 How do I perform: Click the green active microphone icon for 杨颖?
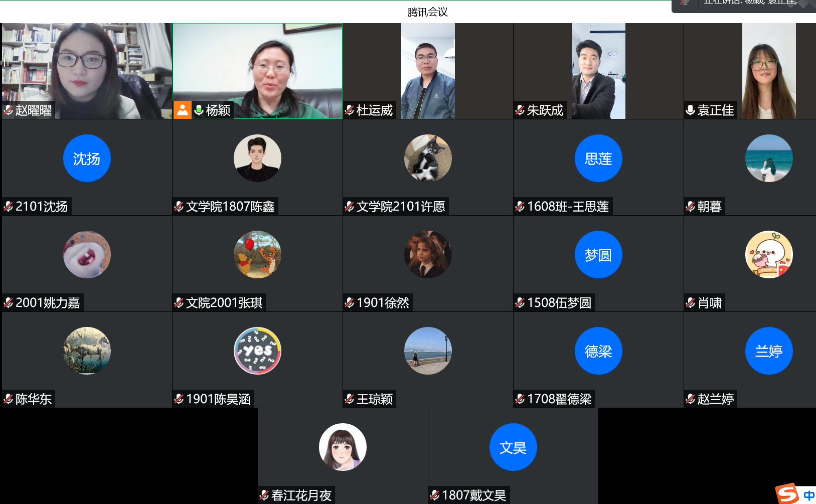(199, 110)
